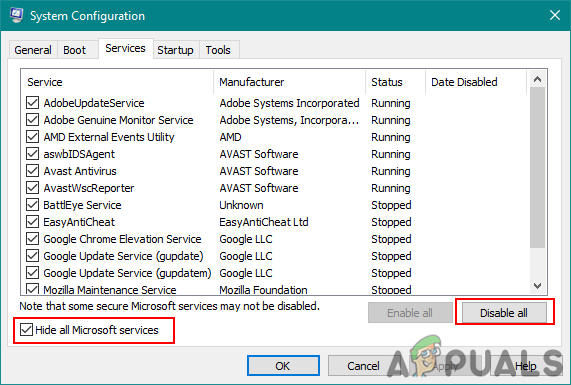Click the Enable all button
The height and width of the screenshot is (385, 571).
point(410,313)
